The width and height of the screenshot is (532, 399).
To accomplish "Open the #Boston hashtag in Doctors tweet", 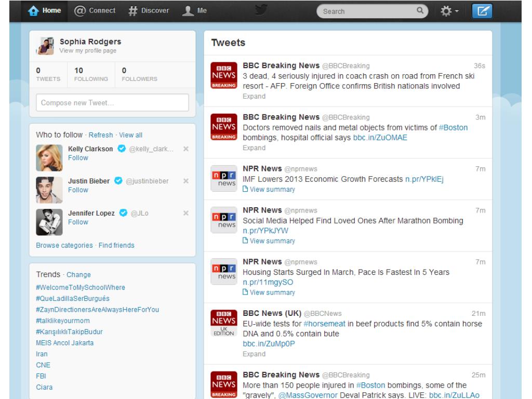I will [453, 128].
